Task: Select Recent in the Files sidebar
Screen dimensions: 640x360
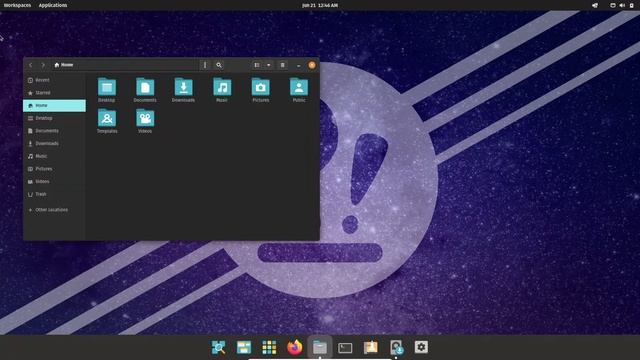Action: 55,80
